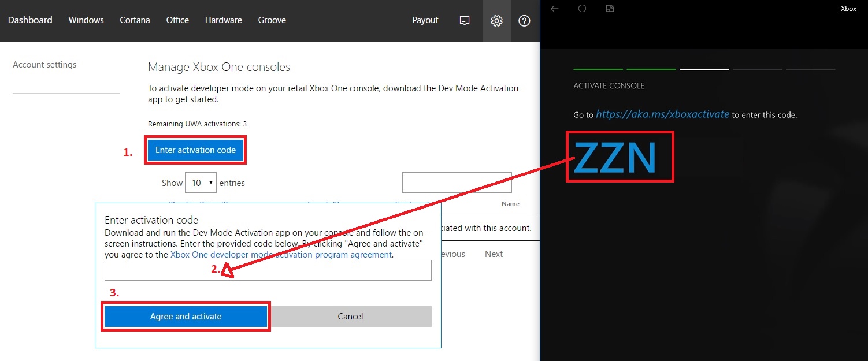Open the Cortana section
This screenshot has width=868, height=361.
coord(135,20)
